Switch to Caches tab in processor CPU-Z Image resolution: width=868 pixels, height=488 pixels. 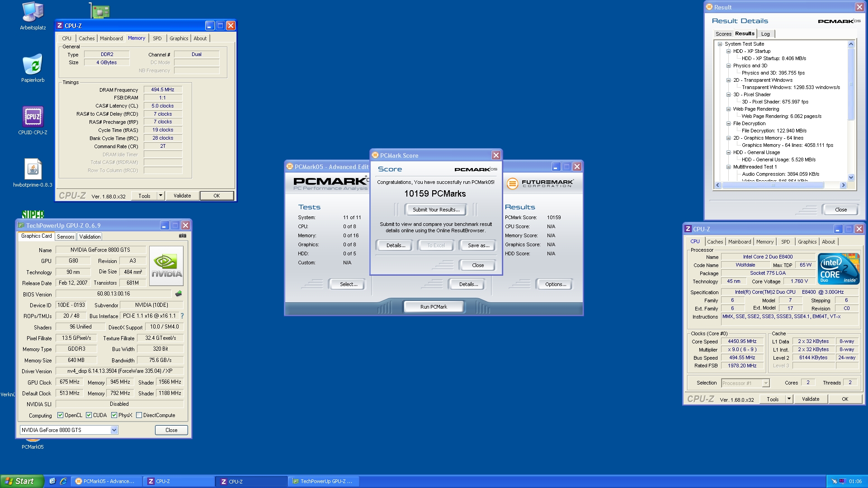[x=715, y=242]
